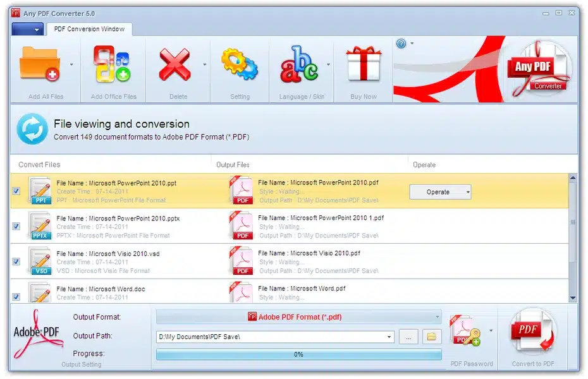
Task: Click PDF icon for Microsoft Word.pdf output
Action: (242, 292)
